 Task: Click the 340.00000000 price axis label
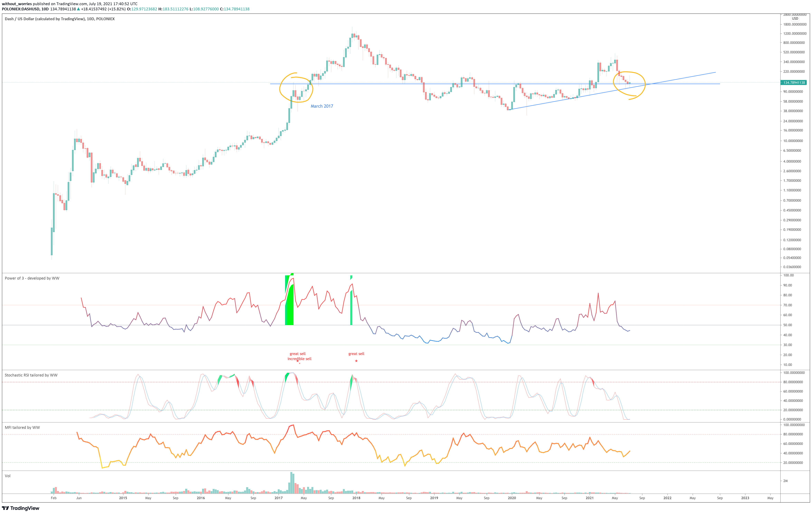point(794,62)
